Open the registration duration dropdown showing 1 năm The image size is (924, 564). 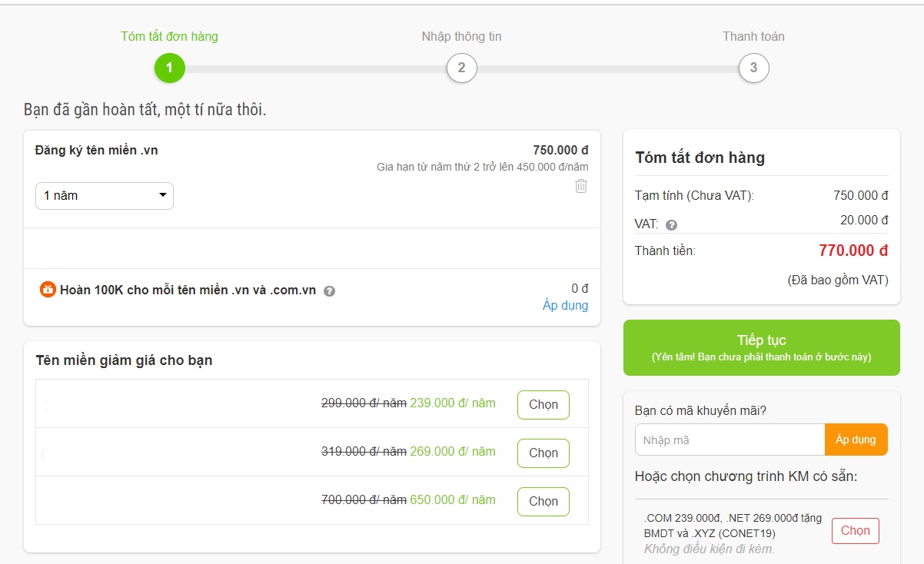pos(105,196)
